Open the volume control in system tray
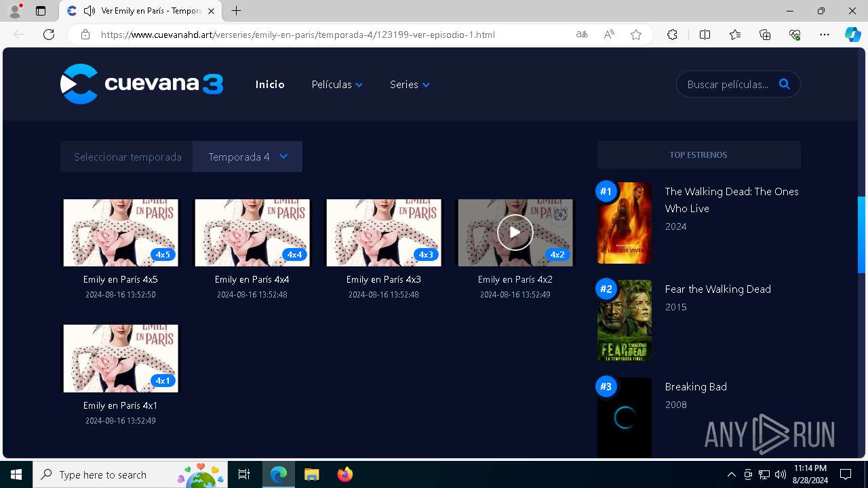 pyautogui.click(x=781, y=474)
